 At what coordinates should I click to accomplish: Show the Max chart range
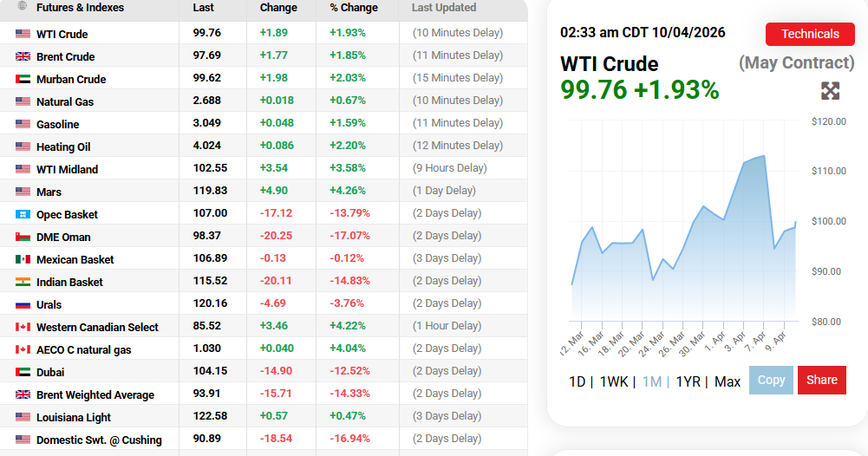(728, 381)
